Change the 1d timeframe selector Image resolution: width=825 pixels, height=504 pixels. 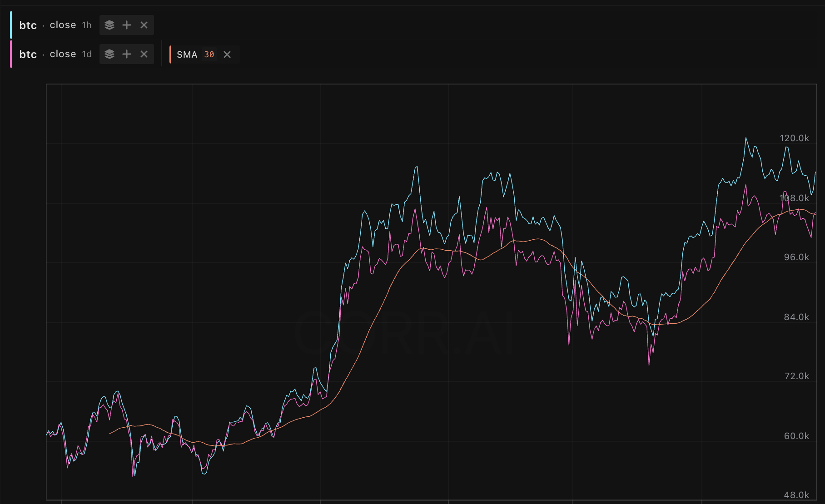(87, 54)
